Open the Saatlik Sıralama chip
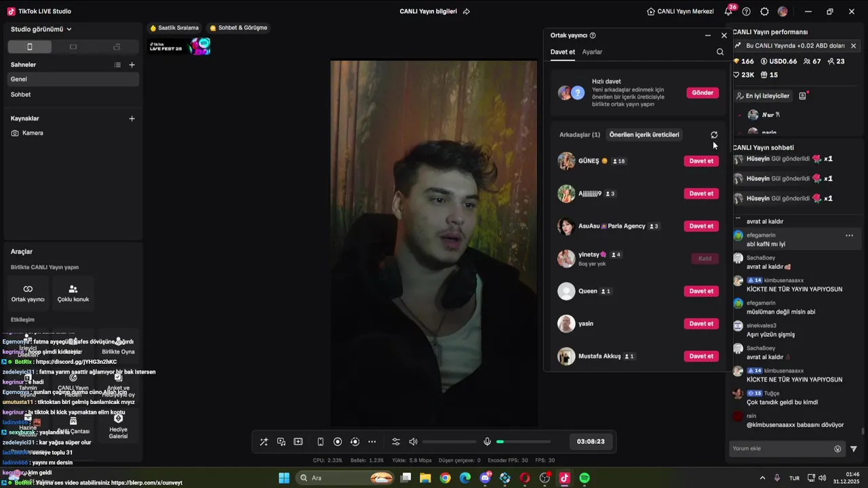Image resolution: width=868 pixels, height=488 pixels. coord(174,28)
